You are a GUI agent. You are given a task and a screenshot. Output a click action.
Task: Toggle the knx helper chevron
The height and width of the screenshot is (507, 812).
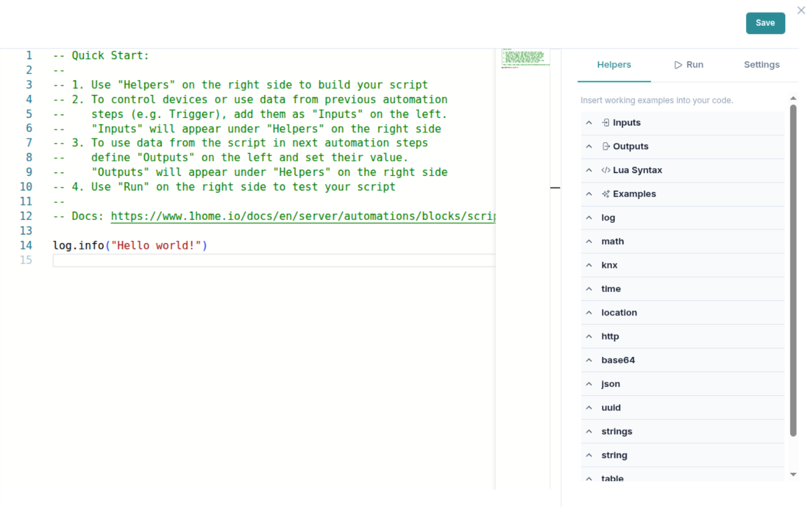(589, 265)
